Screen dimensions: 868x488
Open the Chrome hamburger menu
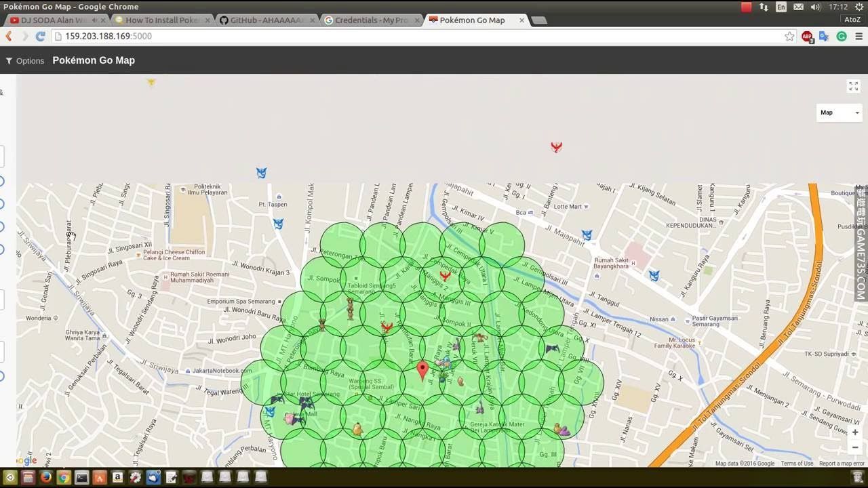(859, 37)
